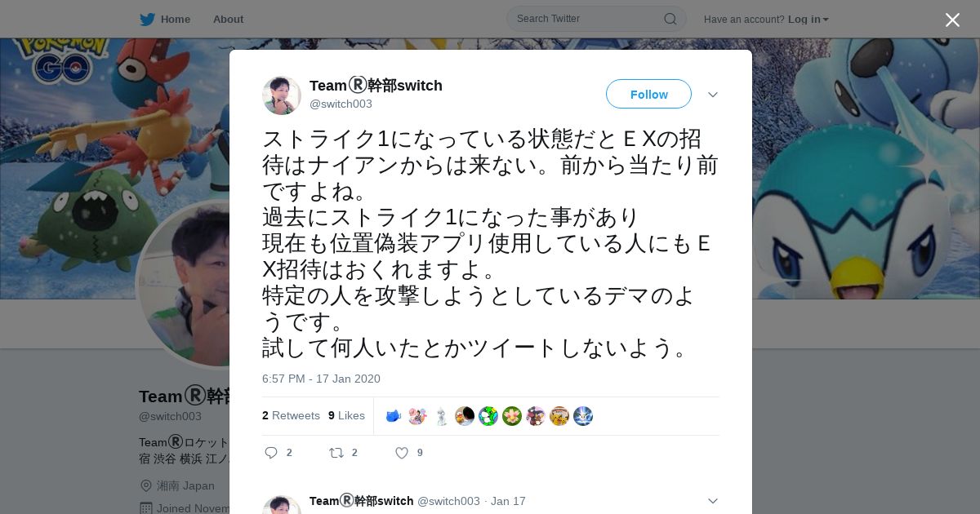980x514 pixels.
Task: Close the tweet overlay with X
Action: (952, 20)
